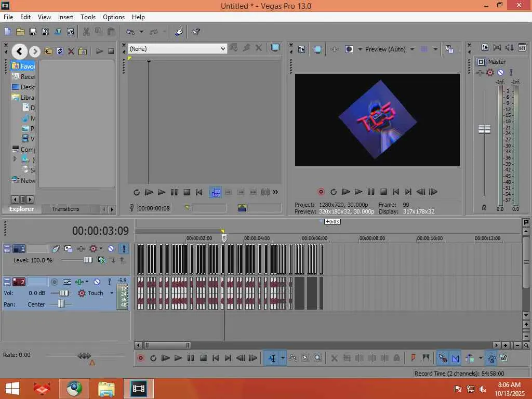532x399 pixels.
Task: Click Go to Start in the Video Preview
Action: pyautogui.click(x=395, y=192)
